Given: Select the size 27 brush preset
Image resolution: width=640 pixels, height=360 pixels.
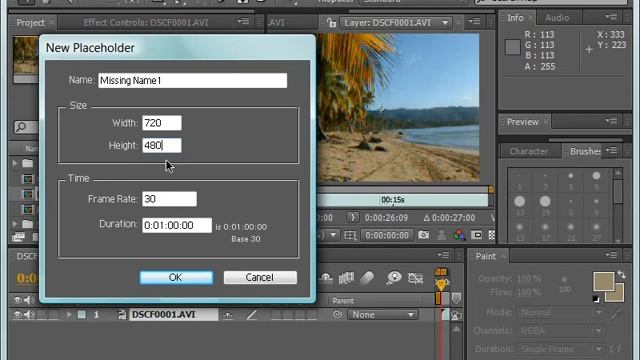Looking at the screenshot, I should (596, 231).
